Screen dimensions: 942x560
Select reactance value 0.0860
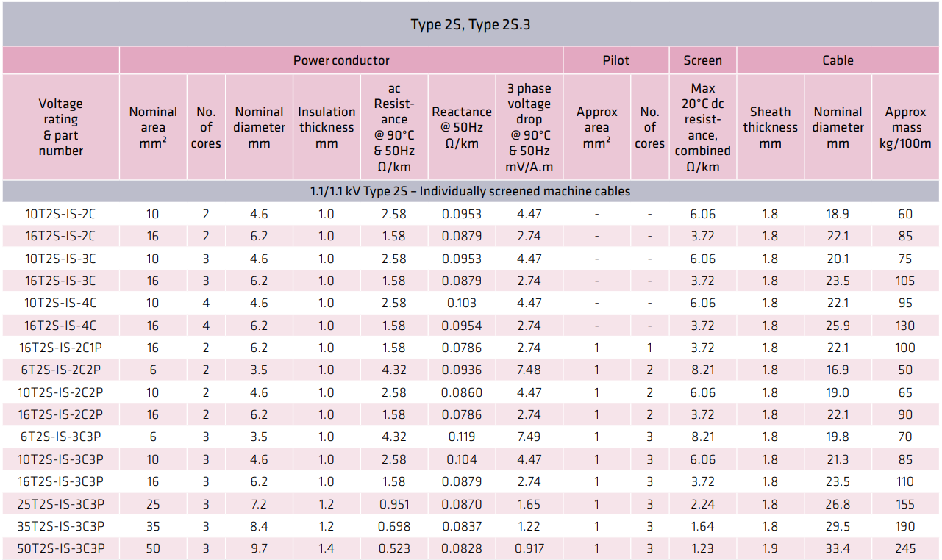click(462, 392)
